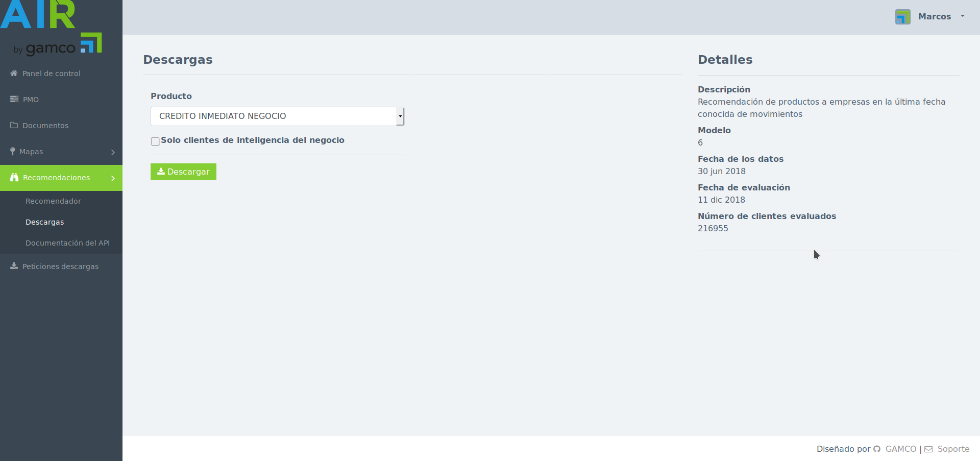
Task: Open Documentación del API
Action: (x=67, y=243)
